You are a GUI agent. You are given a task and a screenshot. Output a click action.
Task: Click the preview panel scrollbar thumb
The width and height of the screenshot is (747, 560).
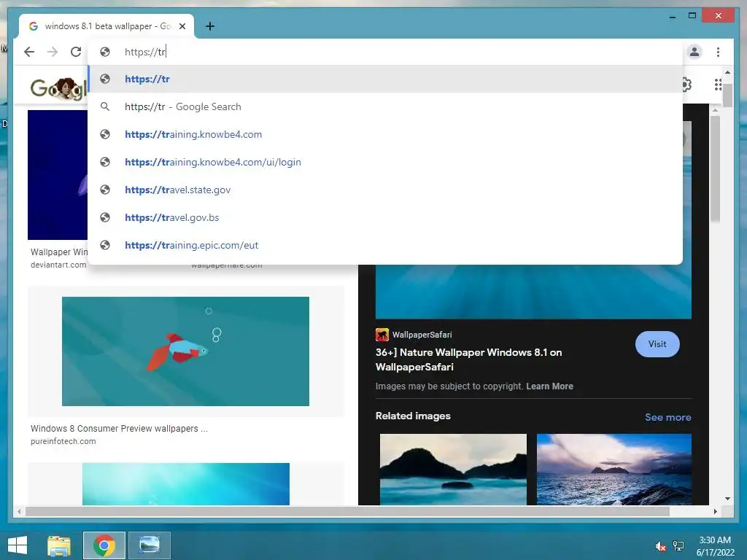click(x=715, y=168)
